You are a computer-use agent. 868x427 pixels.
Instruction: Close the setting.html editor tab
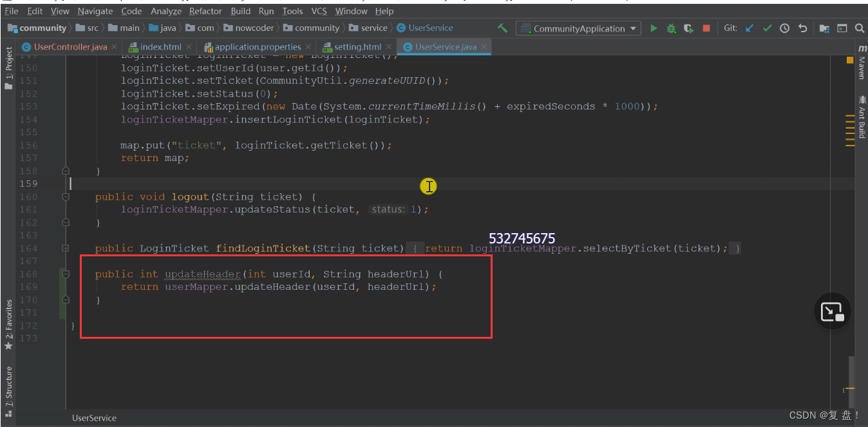[390, 47]
